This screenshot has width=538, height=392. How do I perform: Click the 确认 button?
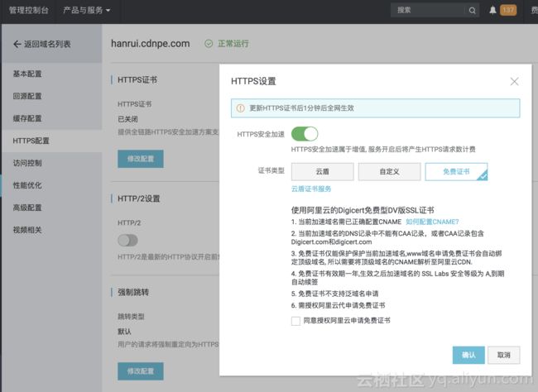pos(468,355)
